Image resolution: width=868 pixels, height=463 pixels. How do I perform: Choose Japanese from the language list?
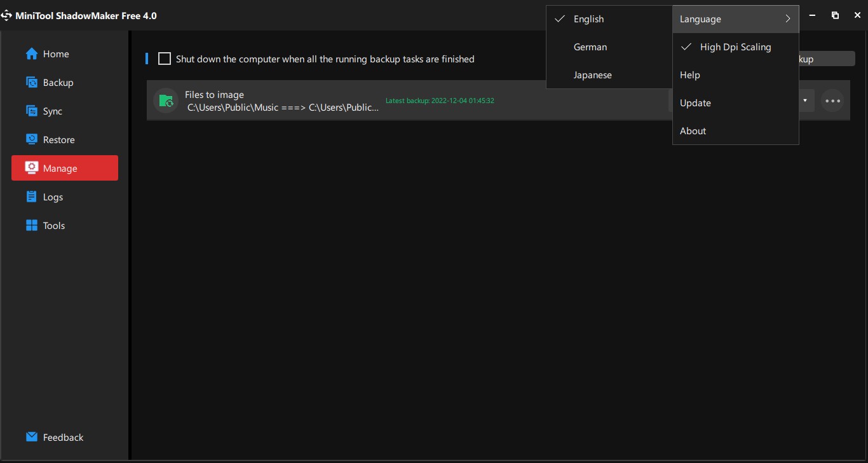point(592,75)
